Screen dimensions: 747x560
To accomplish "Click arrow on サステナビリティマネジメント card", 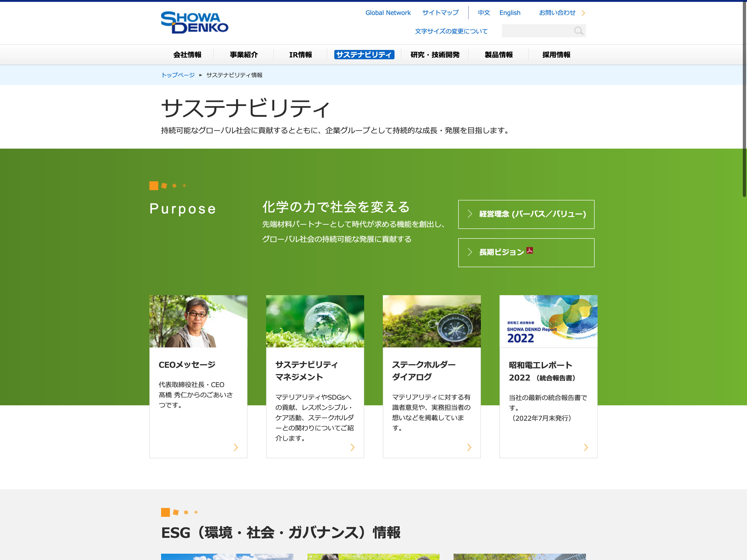I will click(x=352, y=447).
